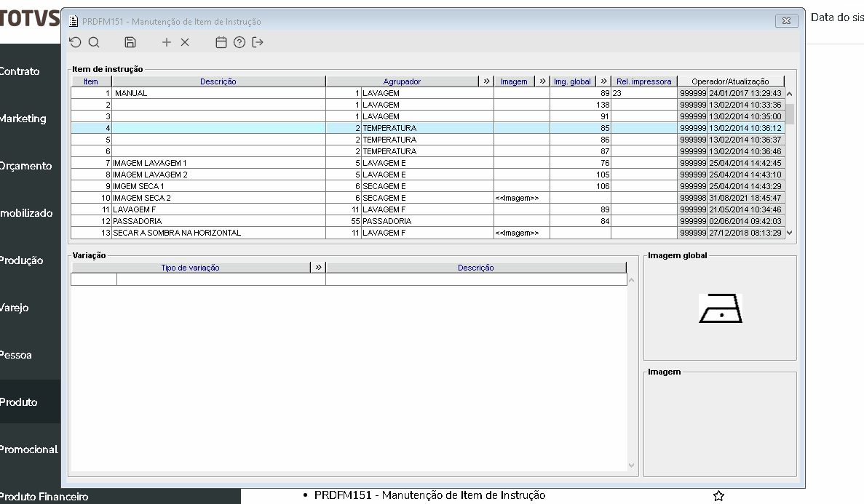Click Img. global value 105
This screenshot has width=864, height=504.
click(x=581, y=175)
